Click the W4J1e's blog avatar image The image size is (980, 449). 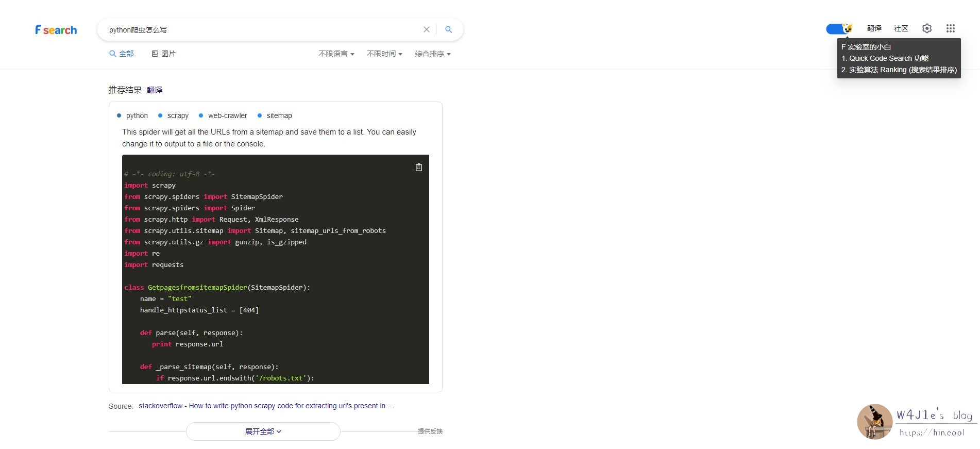(x=874, y=421)
